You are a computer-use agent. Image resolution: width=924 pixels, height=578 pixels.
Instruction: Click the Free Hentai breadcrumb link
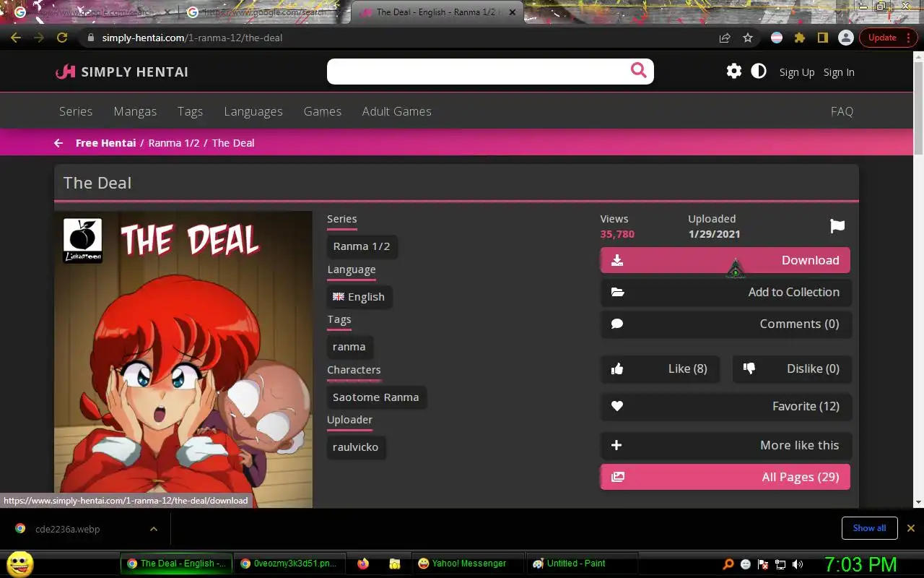105,143
